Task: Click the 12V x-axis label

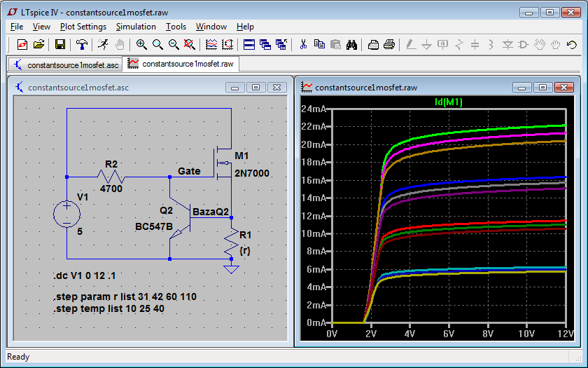Action: tap(566, 334)
